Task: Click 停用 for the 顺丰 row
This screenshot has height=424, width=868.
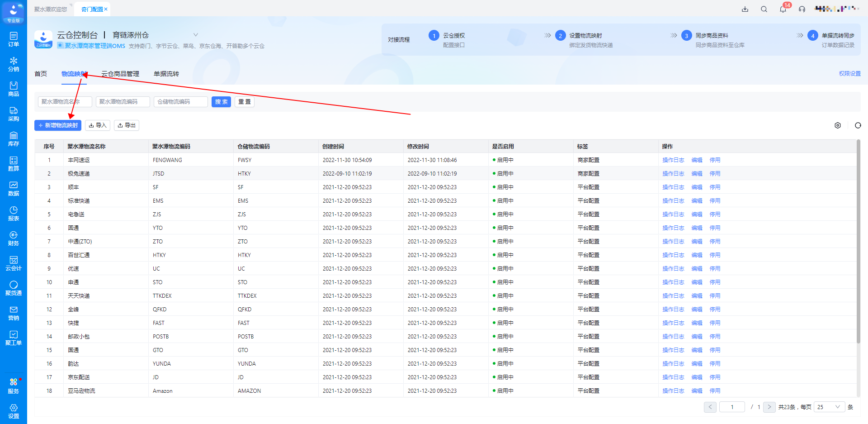Action: pyautogui.click(x=715, y=187)
